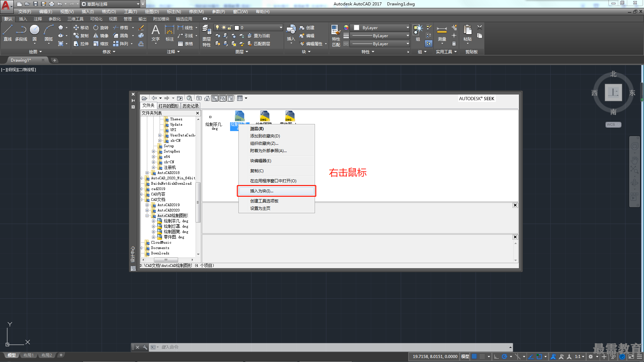Click the white layer color swatch

pyautogui.click(x=237, y=28)
